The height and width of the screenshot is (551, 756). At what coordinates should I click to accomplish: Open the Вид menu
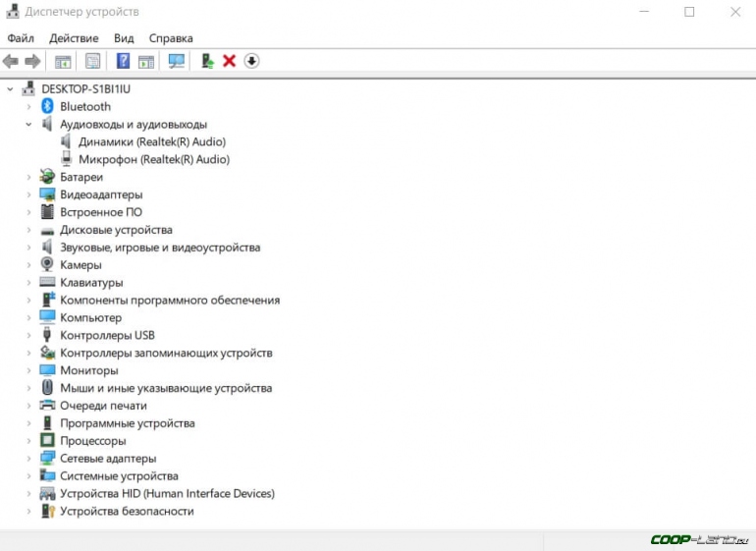124,37
